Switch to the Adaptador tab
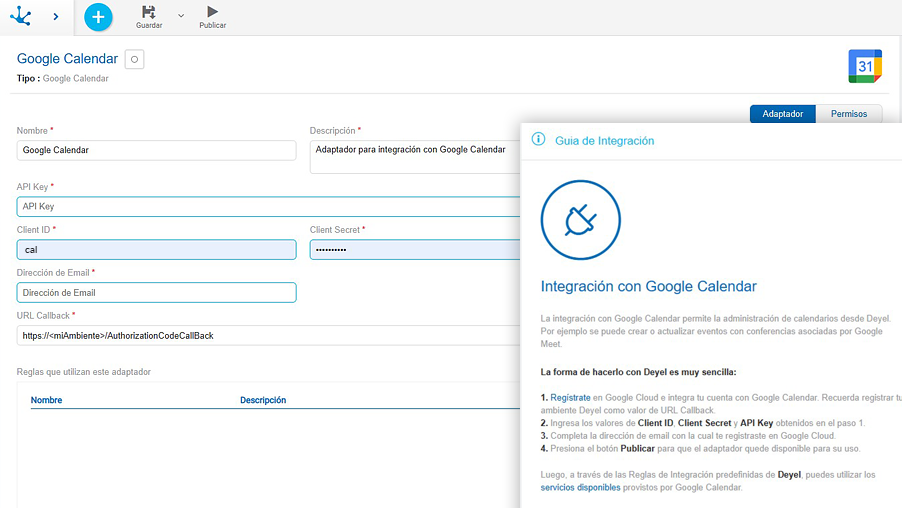 click(x=782, y=114)
